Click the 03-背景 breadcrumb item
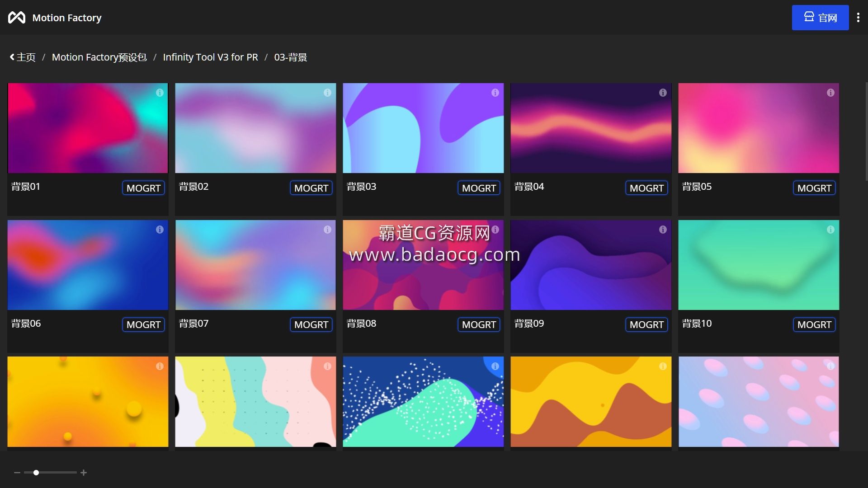Image resolution: width=868 pixels, height=488 pixels. coord(291,57)
